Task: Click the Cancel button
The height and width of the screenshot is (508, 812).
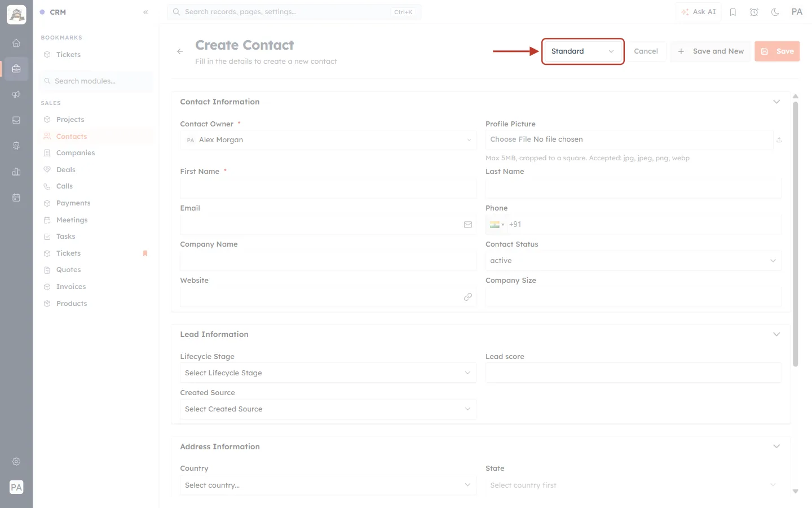Action: 646,51
